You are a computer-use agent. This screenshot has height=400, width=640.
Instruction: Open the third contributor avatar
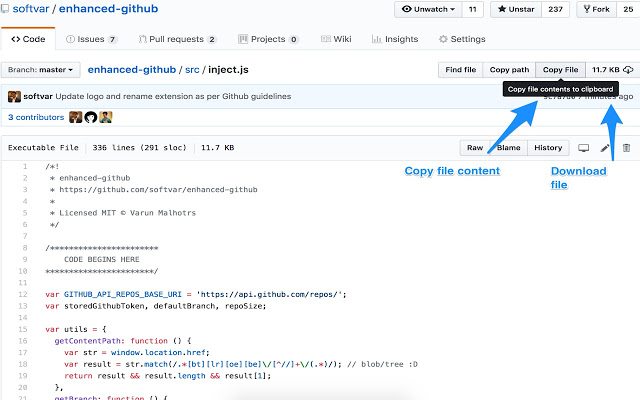(106, 117)
